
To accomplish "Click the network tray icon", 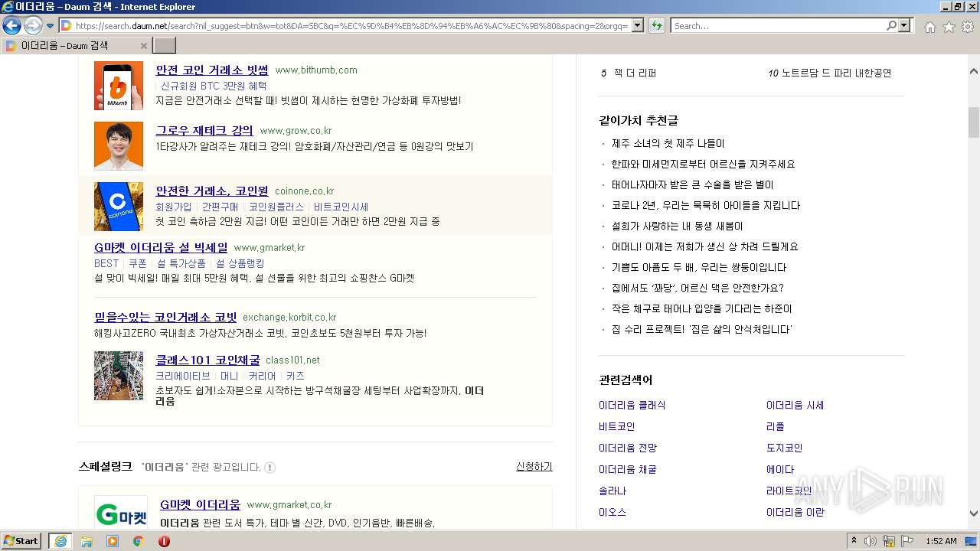I will [889, 541].
